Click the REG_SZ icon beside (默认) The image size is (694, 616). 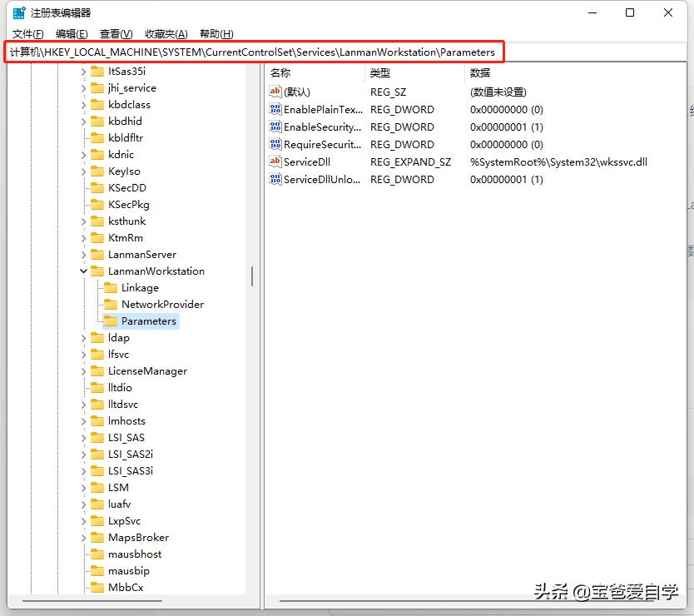(x=275, y=92)
